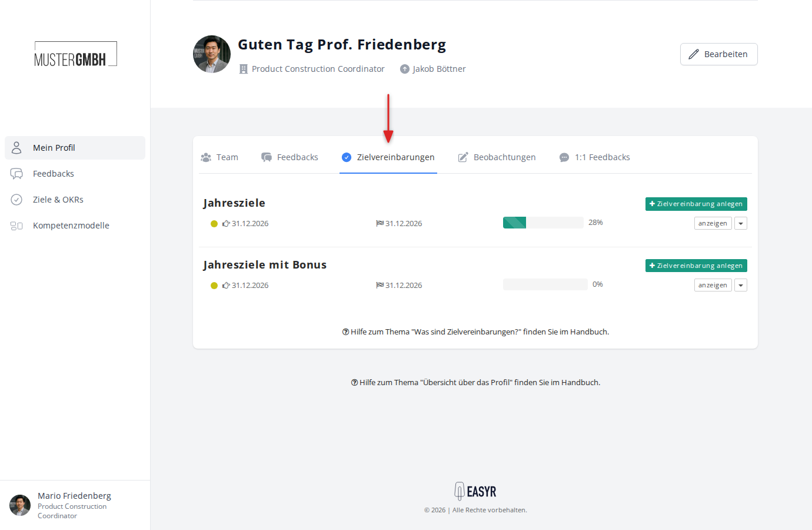The height and width of the screenshot is (530, 812).
Task: Create Zielvereinbarung anlegen for Jahresziele
Action: (696, 204)
